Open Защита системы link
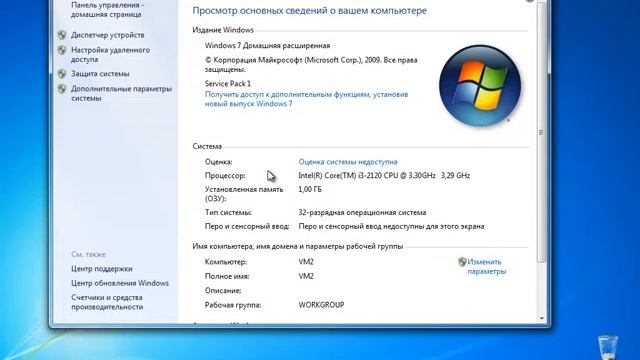This screenshot has width=640, height=360. tap(100, 74)
